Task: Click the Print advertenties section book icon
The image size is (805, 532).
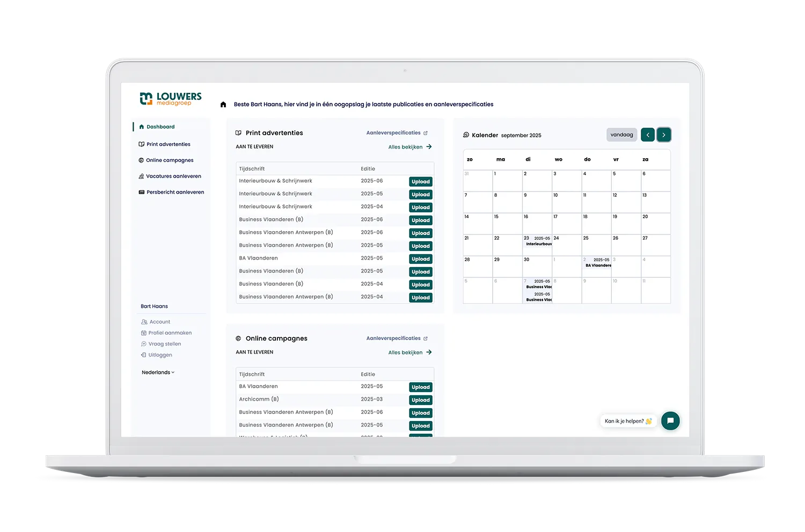Action: 238,133
